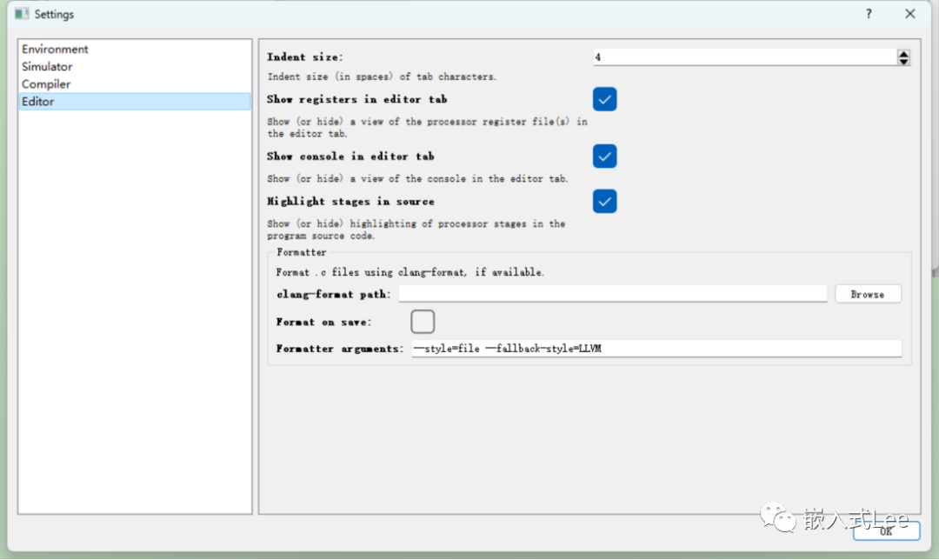Select Environment in the settings list
This screenshot has height=560, width=939.
pyautogui.click(x=134, y=49)
